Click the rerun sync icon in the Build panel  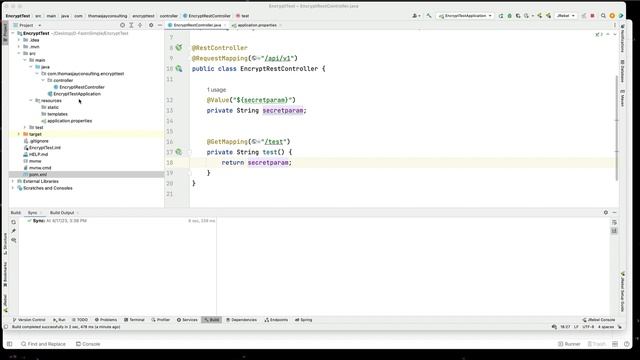(x=13, y=222)
